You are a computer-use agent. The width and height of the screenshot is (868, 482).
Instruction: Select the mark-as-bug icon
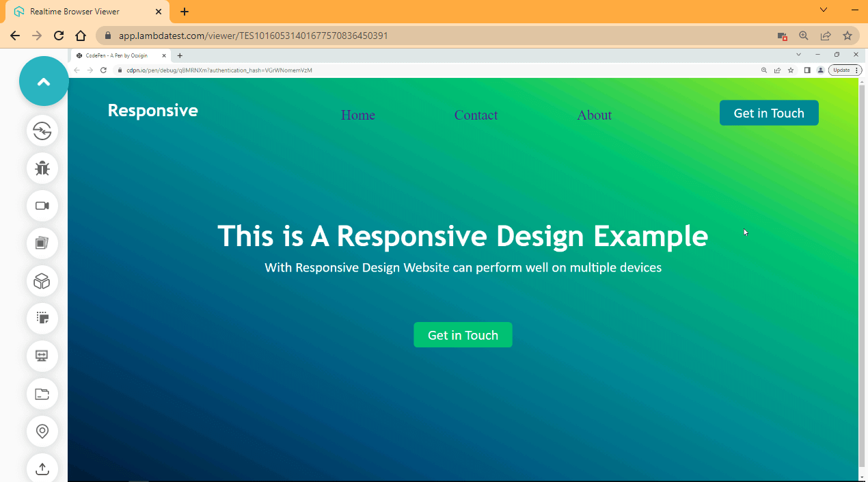[x=42, y=168]
